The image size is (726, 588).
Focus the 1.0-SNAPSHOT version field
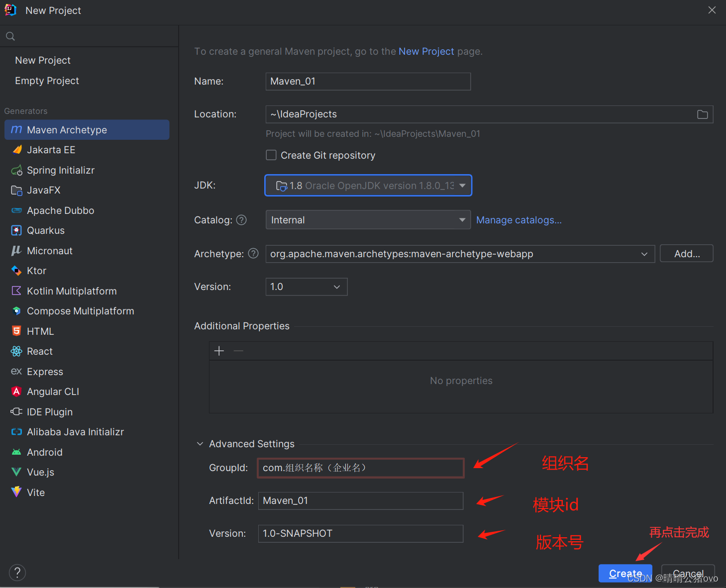click(361, 534)
